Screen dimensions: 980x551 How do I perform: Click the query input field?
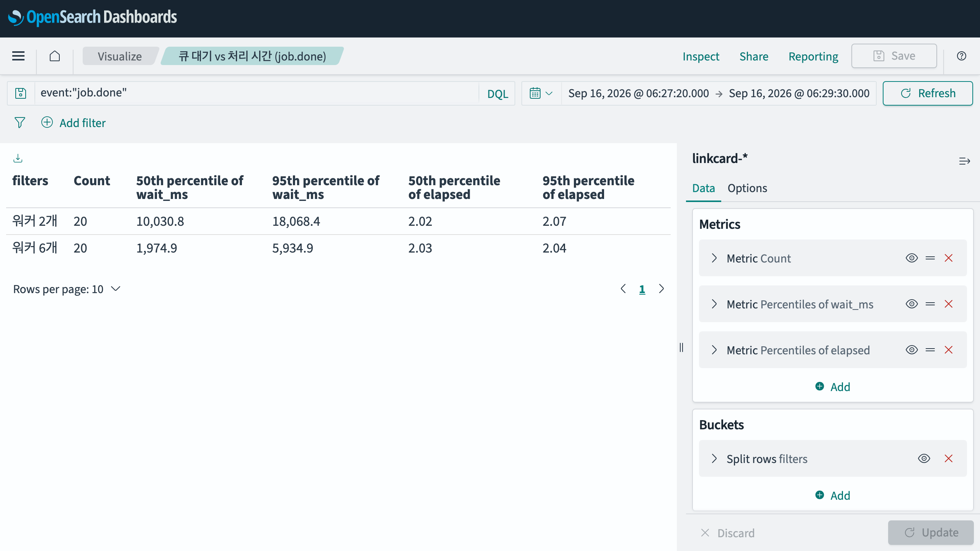256,93
